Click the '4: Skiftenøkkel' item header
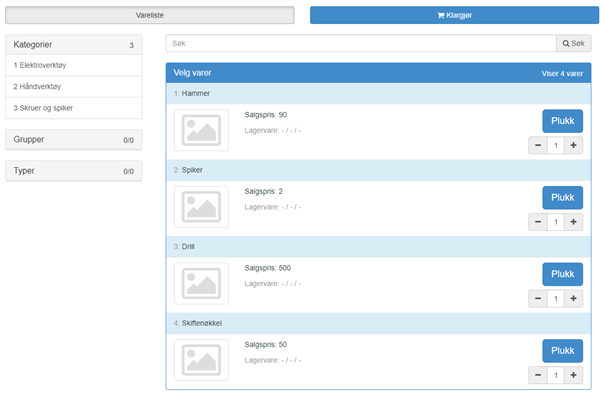 point(379,323)
